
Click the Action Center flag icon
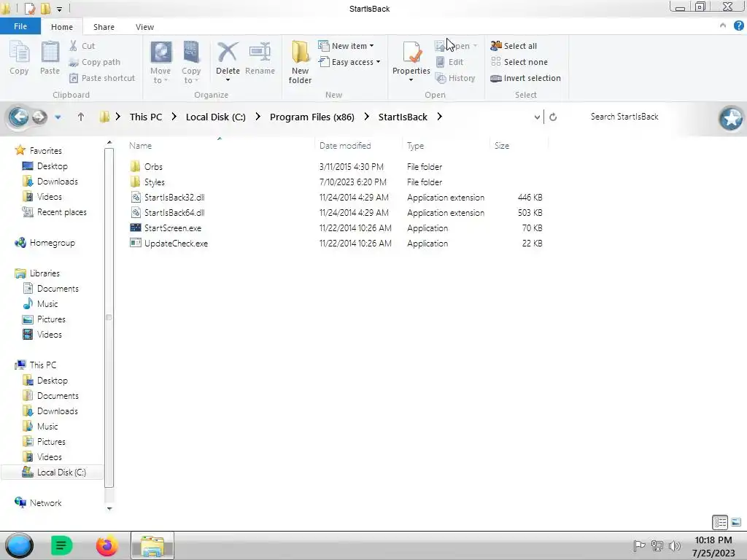coord(639,545)
